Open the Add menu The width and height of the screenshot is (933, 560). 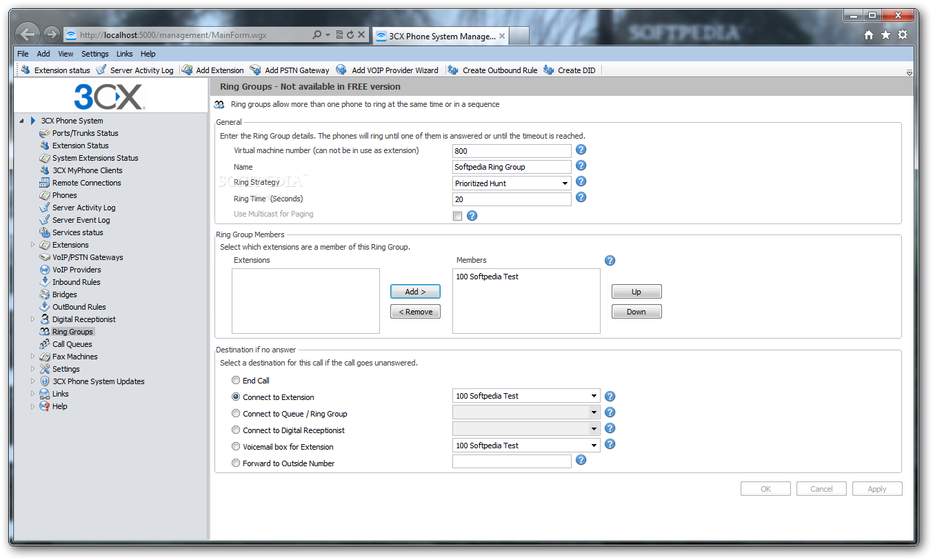[x=43, y=54]
